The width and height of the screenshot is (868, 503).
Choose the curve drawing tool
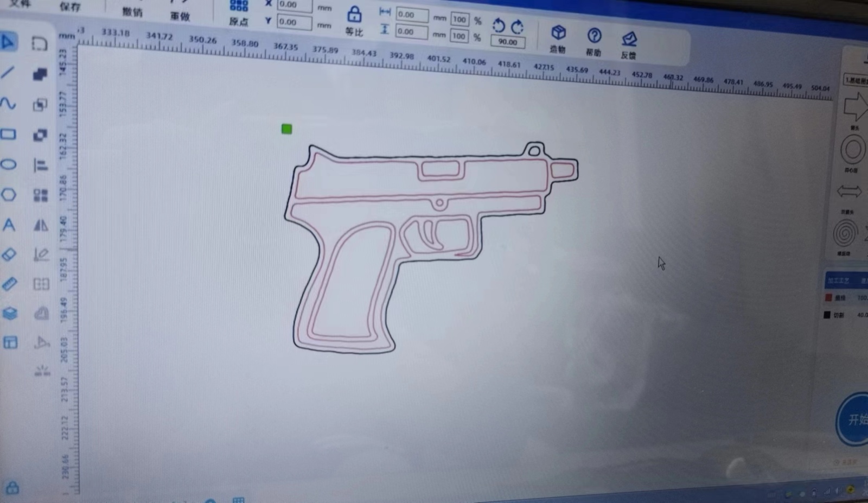tap(8, 103)
